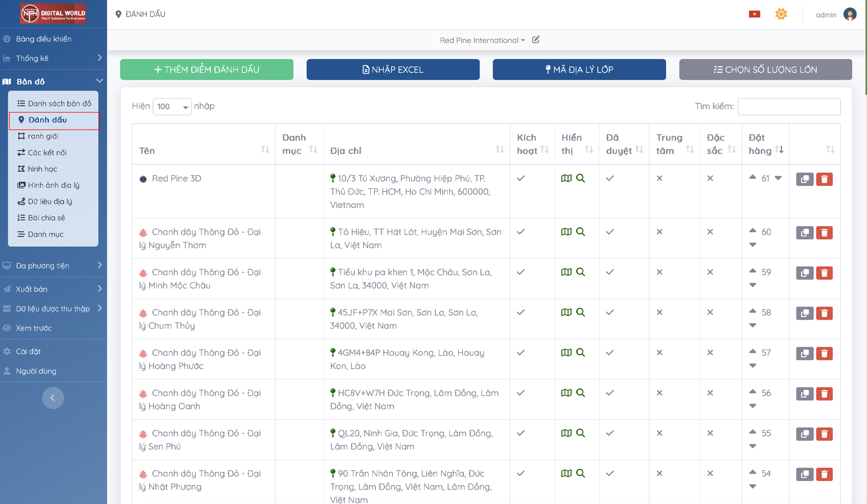Move Hoàng Phước row up in order
This screenshot has width=867, height=504.
tap(752, 351)
